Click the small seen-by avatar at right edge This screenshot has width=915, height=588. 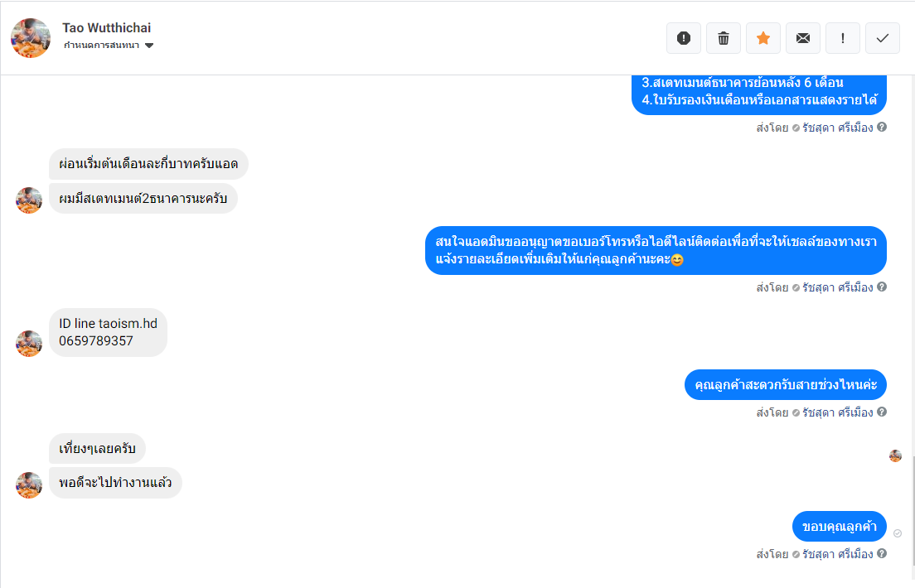(x=895, y=455)
